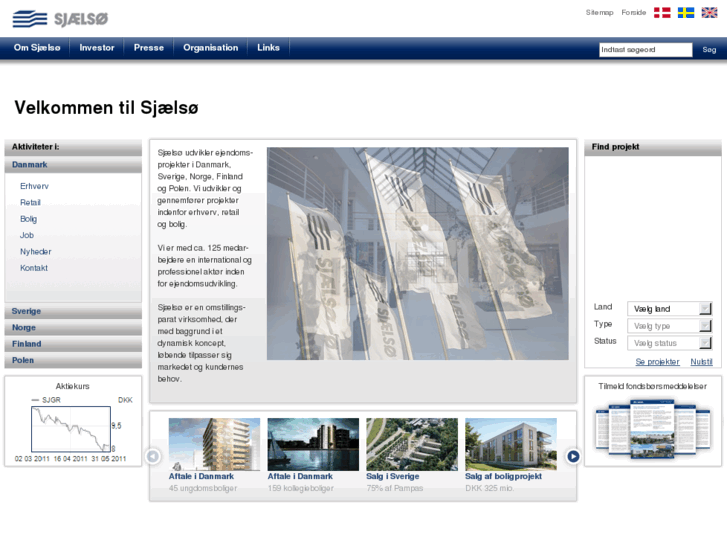Open the Vælg status dropdown

pyautogui.click(x=670, y=343)
